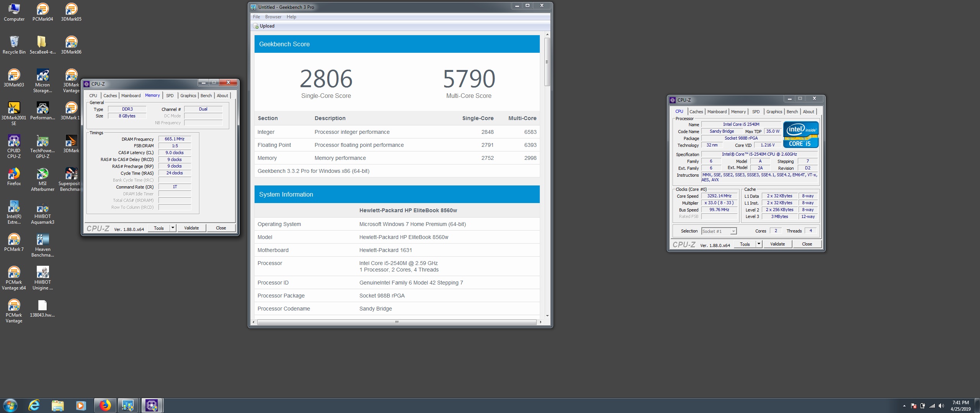980x413 pixels.
Task: Launch Internet Explorer from taskbar
Action: point(34,405)
